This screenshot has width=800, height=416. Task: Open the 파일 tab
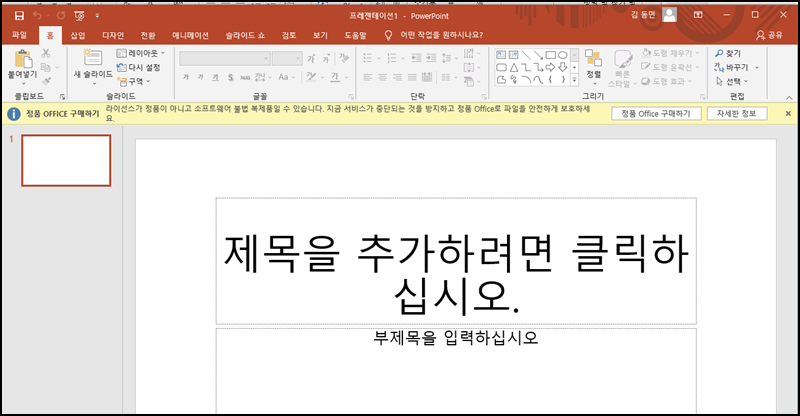tap(19, 35)
